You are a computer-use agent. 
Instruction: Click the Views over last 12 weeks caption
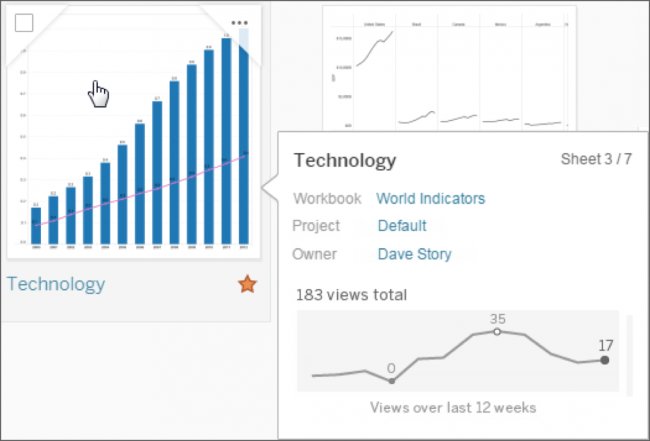tap(453, 407)
